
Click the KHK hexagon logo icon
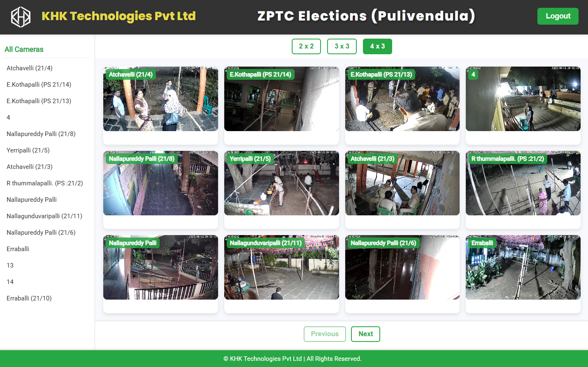[x=21, y=17]
